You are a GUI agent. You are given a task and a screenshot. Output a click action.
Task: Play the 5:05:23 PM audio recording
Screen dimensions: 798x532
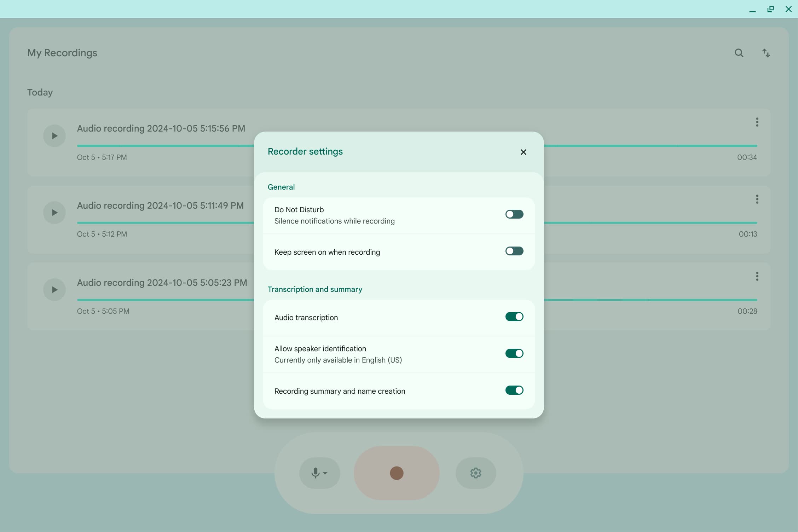coord(54,290)
